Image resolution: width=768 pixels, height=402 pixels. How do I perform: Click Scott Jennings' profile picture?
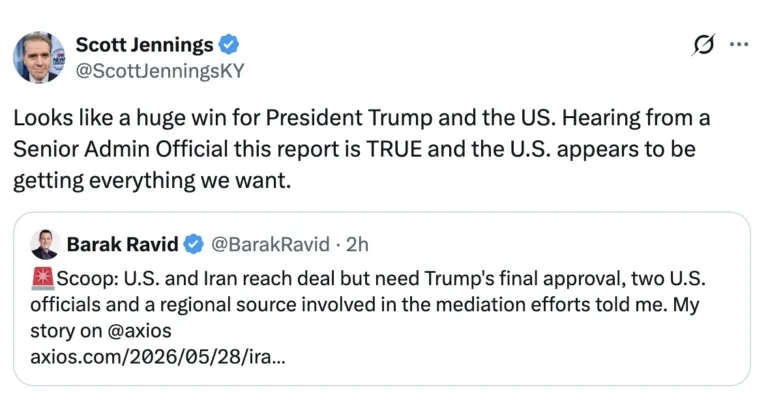[x=39, y=57]
